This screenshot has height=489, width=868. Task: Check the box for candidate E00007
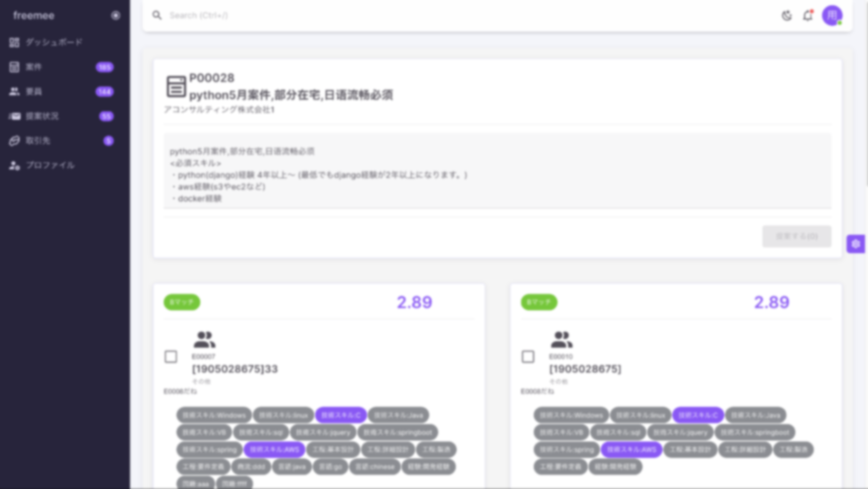(x=171, y=357)
